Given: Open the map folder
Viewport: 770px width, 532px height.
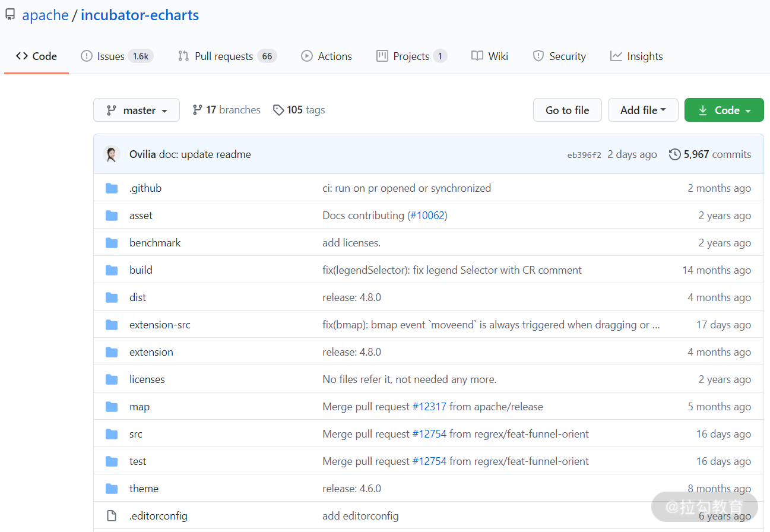Looking at the screenshot, I should [x=140, y=407].
